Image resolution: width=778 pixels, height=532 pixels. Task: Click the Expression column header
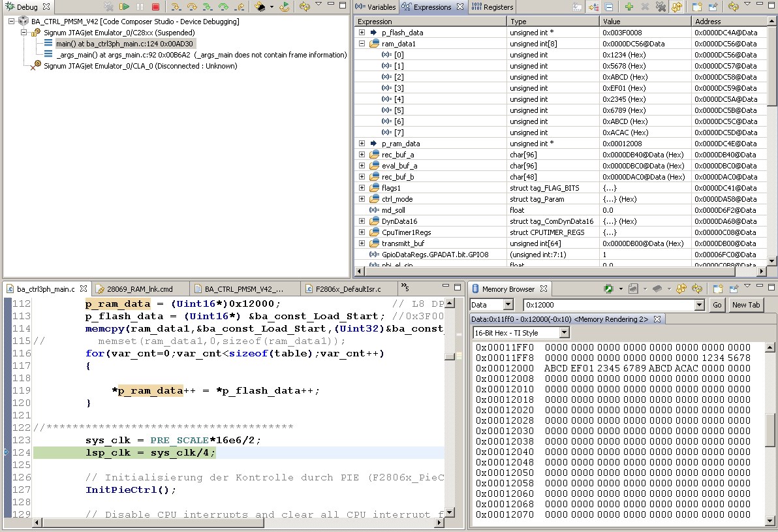tap(430, 22)
